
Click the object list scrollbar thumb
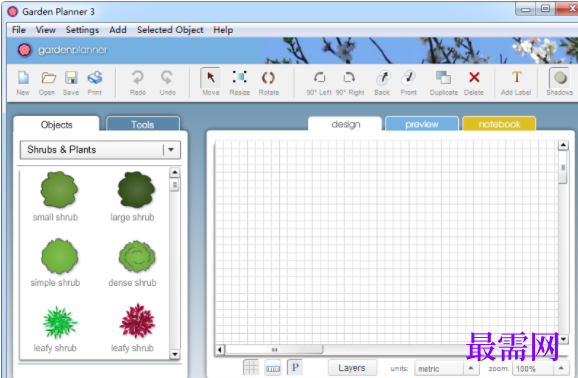[x=175, y=185]
